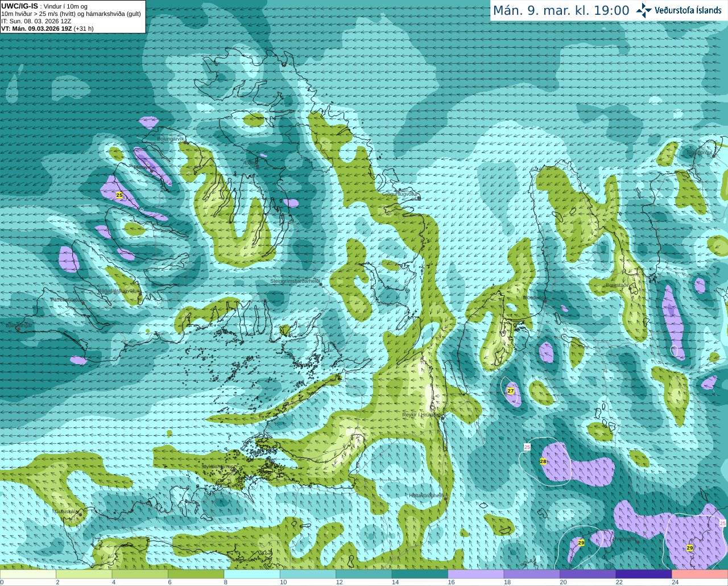
Task: Click the 'Patreksfjörður' place label
Action: coord(67,299)
